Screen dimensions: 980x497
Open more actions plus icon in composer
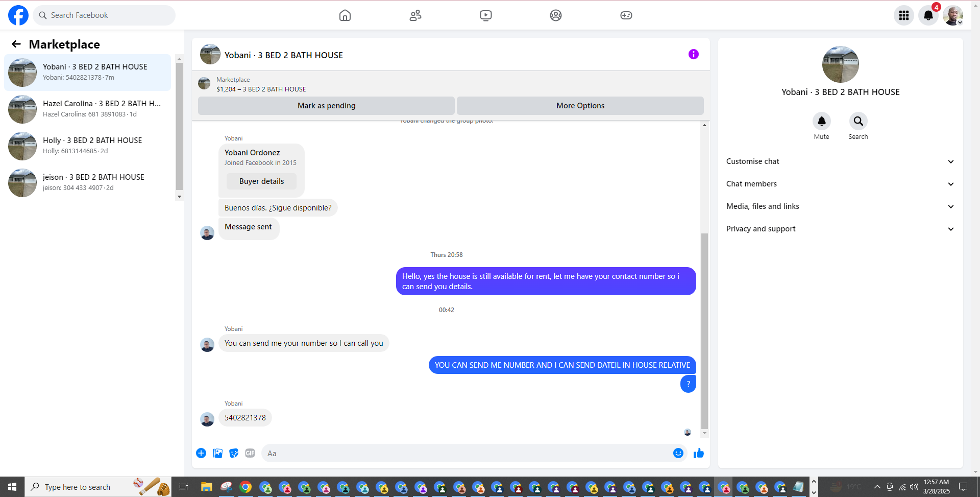click(x=201, y=453)
